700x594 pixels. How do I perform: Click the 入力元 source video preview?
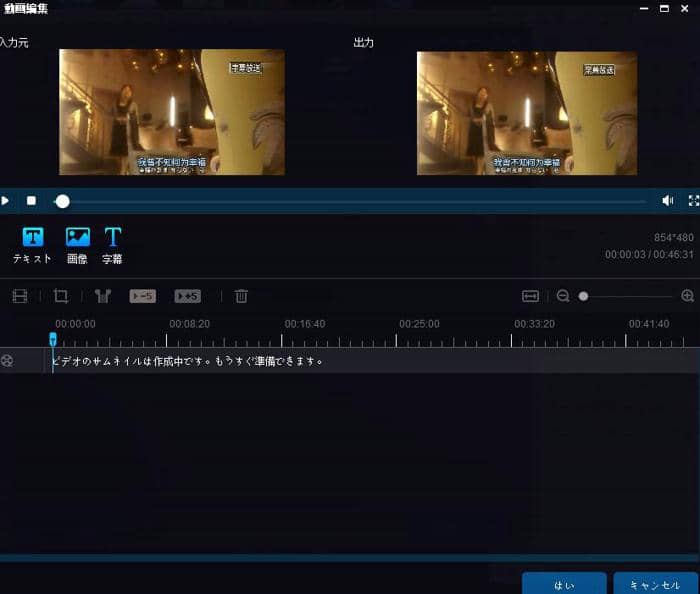(172, 112)
